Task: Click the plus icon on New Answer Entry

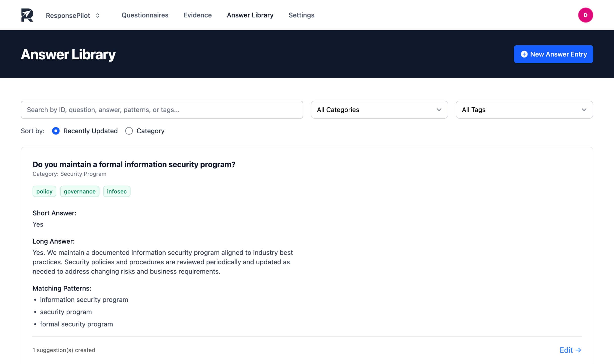Action: (x=524, y=54)
